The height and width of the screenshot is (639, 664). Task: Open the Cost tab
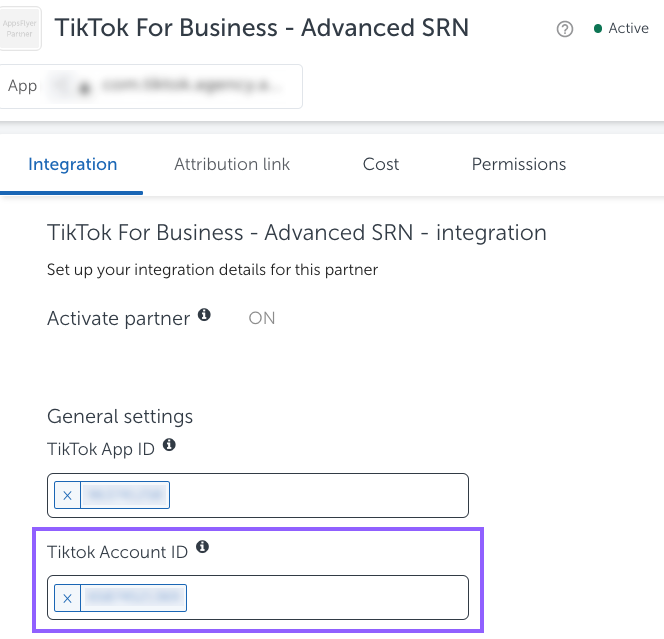pyautogui.click(x=381, y=164)
